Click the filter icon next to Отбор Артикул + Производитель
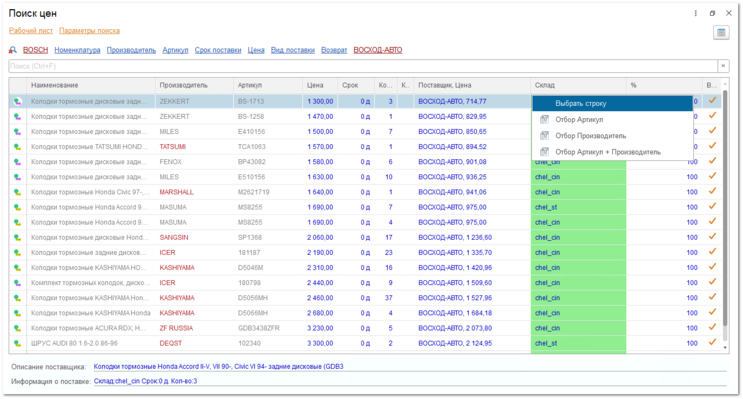The height and width of the screenshot is (399, 743). click(544, 152)
